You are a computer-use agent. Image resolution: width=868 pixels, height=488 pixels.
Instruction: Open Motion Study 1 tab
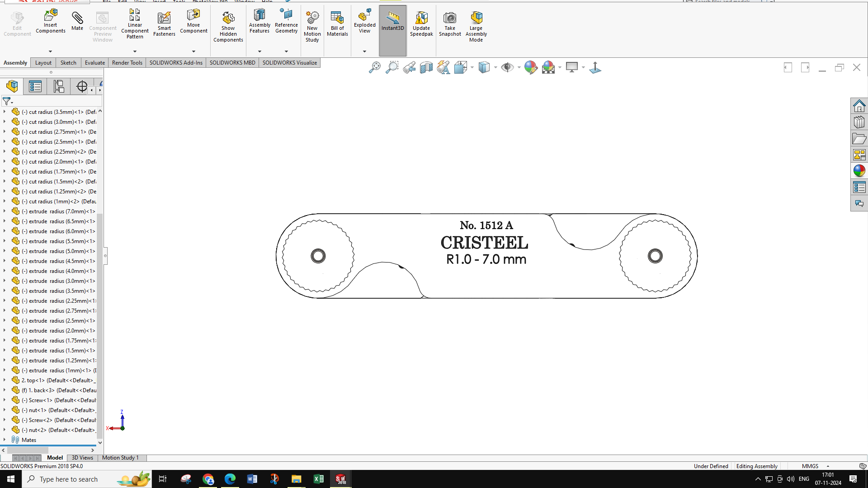pyautogui.click(x=120, y=458)
